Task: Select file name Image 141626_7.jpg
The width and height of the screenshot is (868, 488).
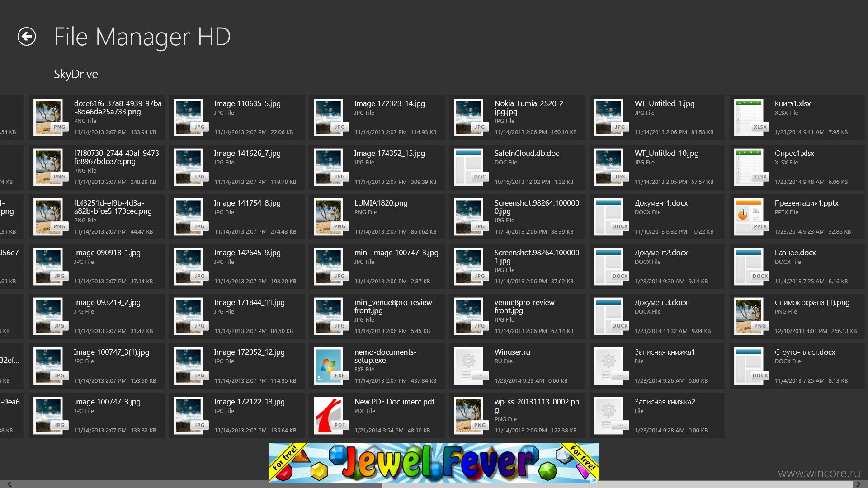Action: point(247,153)
